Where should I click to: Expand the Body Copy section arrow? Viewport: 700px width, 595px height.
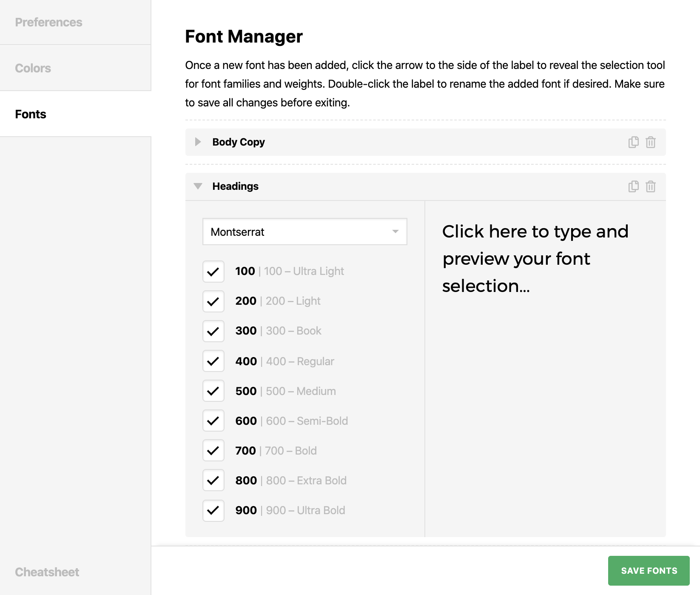(198, 142)
